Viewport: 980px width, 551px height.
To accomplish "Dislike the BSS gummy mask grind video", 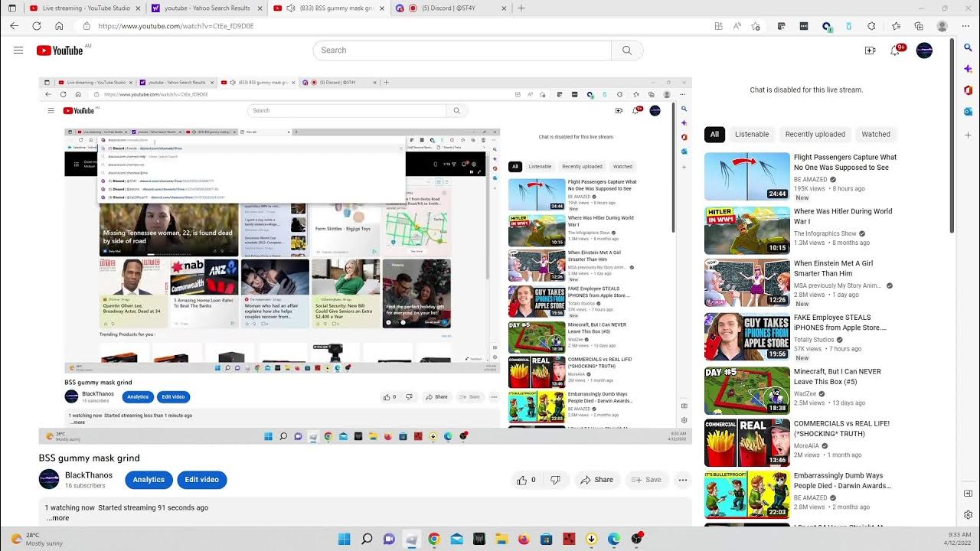I will 556,480.
